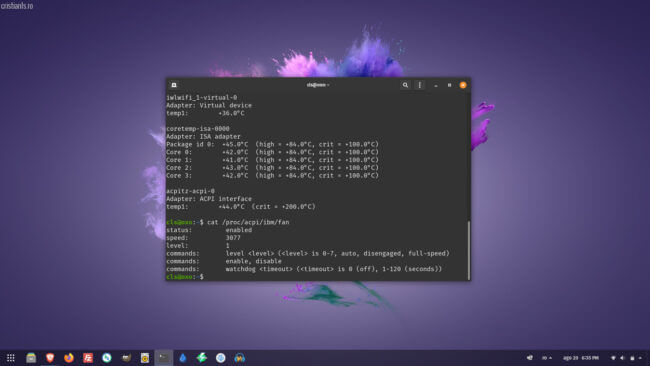Open the blue-green circular dock app
This screenshot has width=650, height=366.
coord(107,358)
